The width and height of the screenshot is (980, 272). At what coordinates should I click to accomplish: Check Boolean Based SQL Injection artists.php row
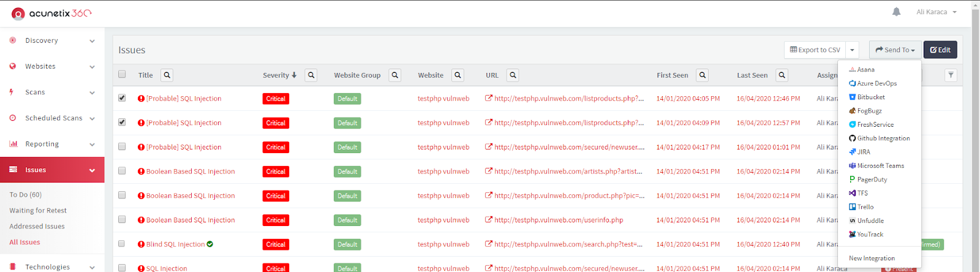[x=122, y=171]
